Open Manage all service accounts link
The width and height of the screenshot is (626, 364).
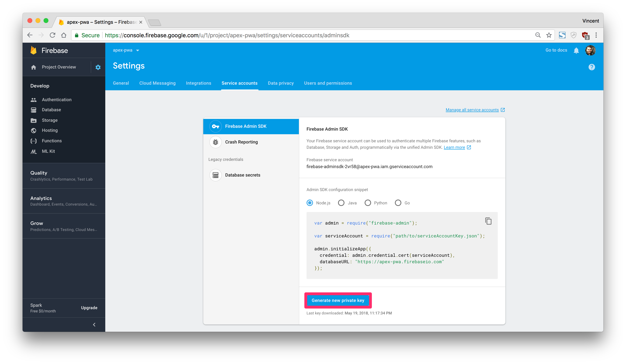pyautogui.click(x=472, y=110)
